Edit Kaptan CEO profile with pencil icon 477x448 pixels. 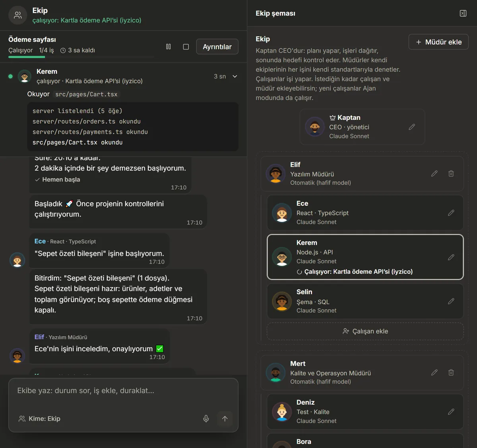point(412,127)
